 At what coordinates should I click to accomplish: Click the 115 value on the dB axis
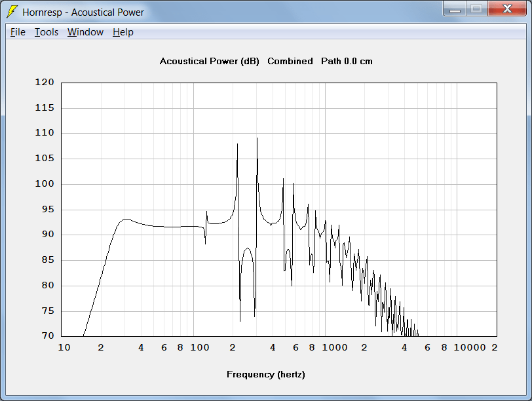point(45,107)
